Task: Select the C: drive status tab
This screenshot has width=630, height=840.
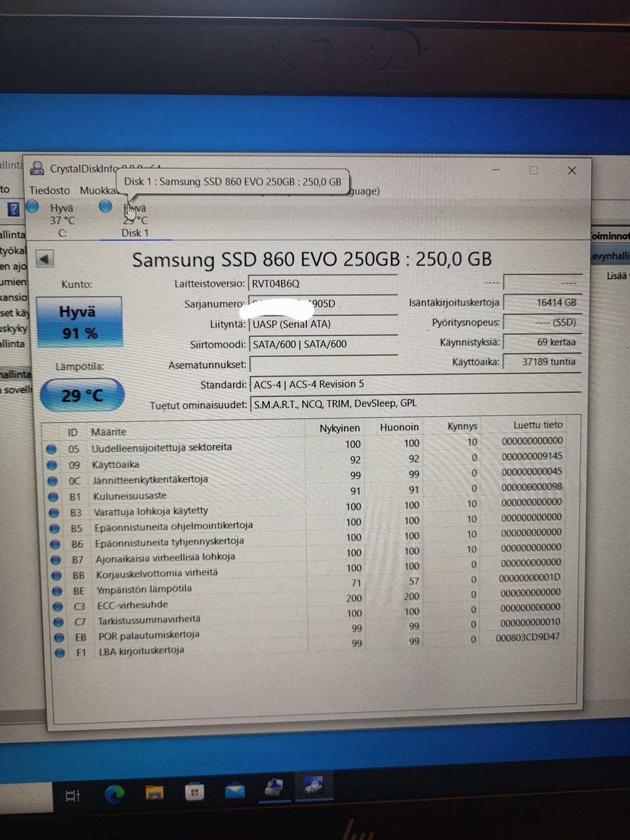Action: point(61,220)
